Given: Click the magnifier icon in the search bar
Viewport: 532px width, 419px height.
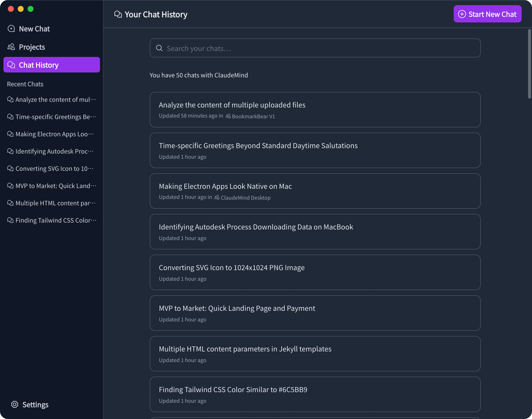Looking at the screenshot, I should pyautogui.click(x=159, y=48).
